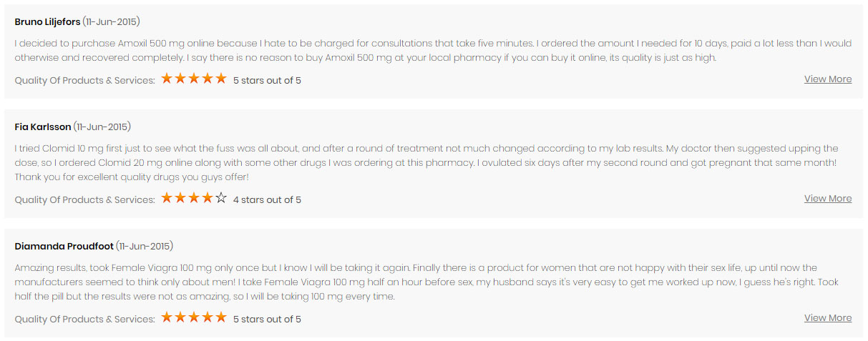Click Quality Of Products label in Diamanda's review
This screenshot has width=868, height=341.
tap(84, 320)
